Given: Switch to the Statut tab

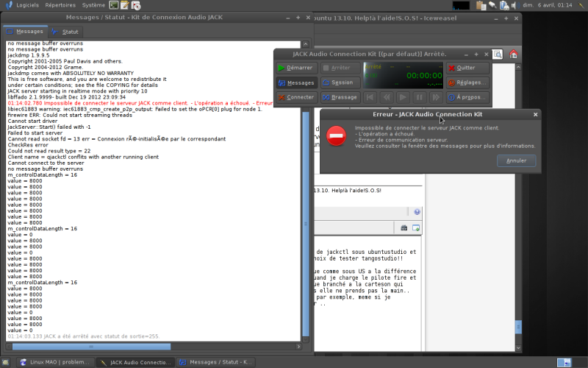Looking at the screenshot, I should click(65, 32).
